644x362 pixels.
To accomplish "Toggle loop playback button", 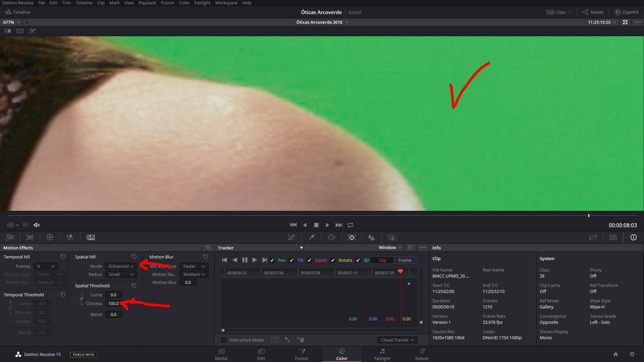I will (350, 225).
